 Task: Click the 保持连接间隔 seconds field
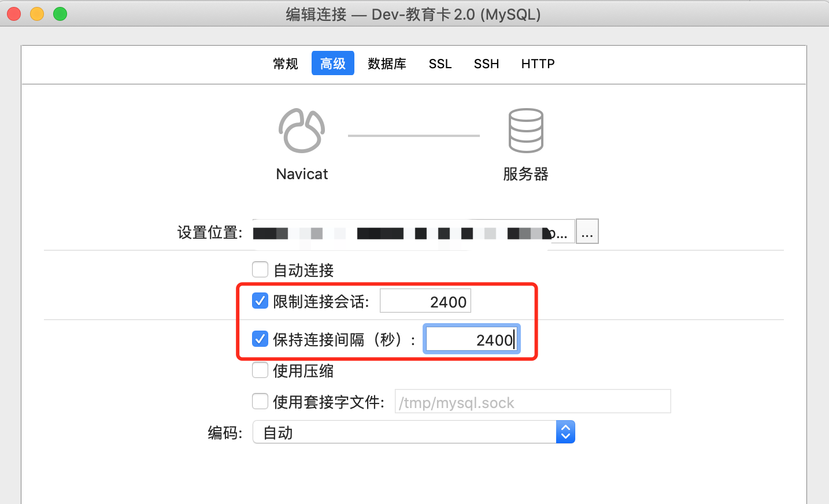472,339
